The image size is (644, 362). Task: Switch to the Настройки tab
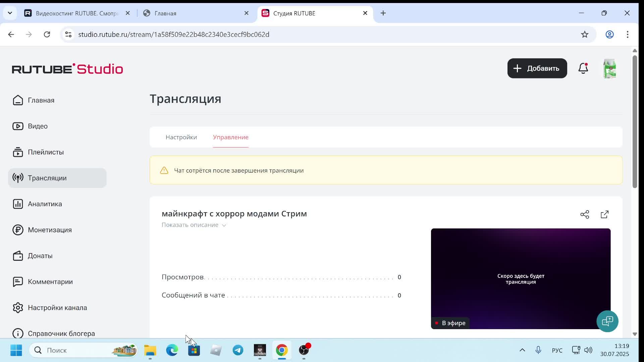(181, 137)
